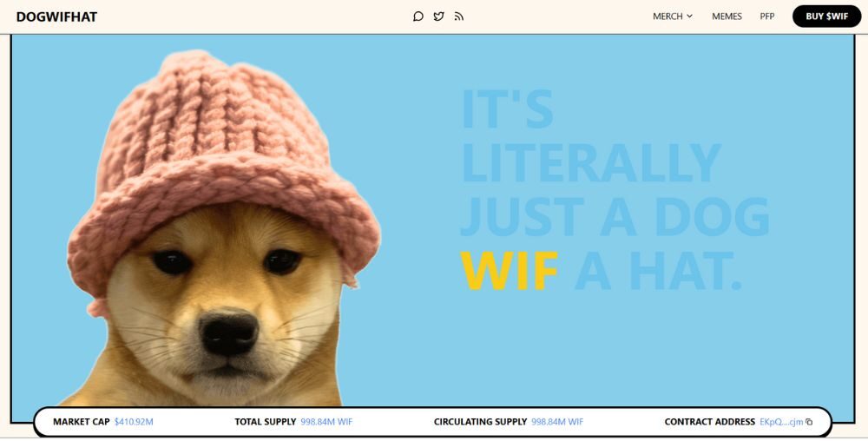
Task: Click the IT'S headline text
Action: [x=507, y=109]
